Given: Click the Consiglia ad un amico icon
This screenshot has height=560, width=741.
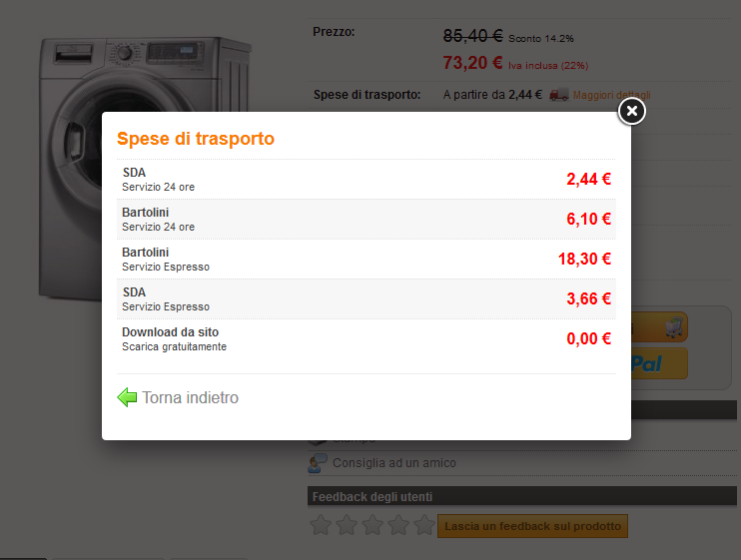Looking at the screenshot, I should click(x=318, y=463).
